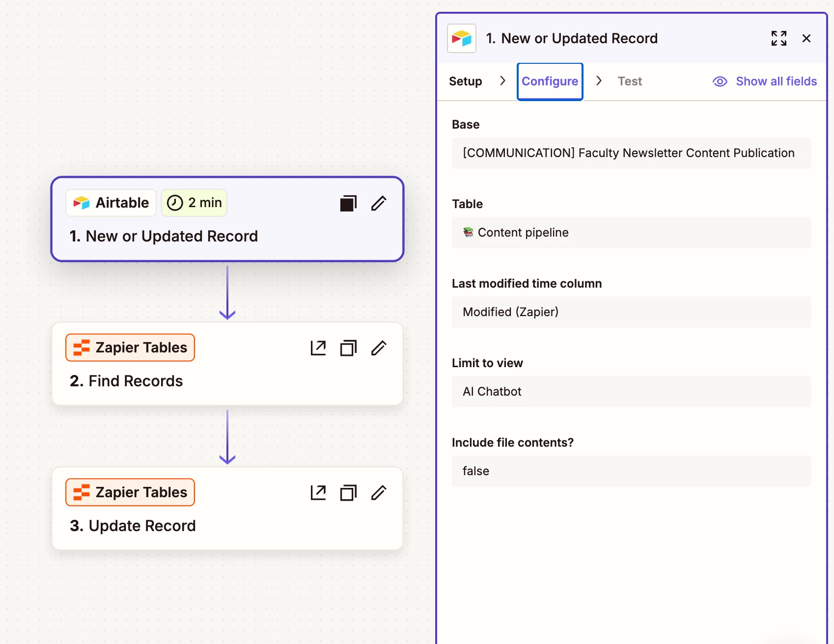The image size is (834, 644).
Task: Click the Include file contents? label
Action: (513, 443)
